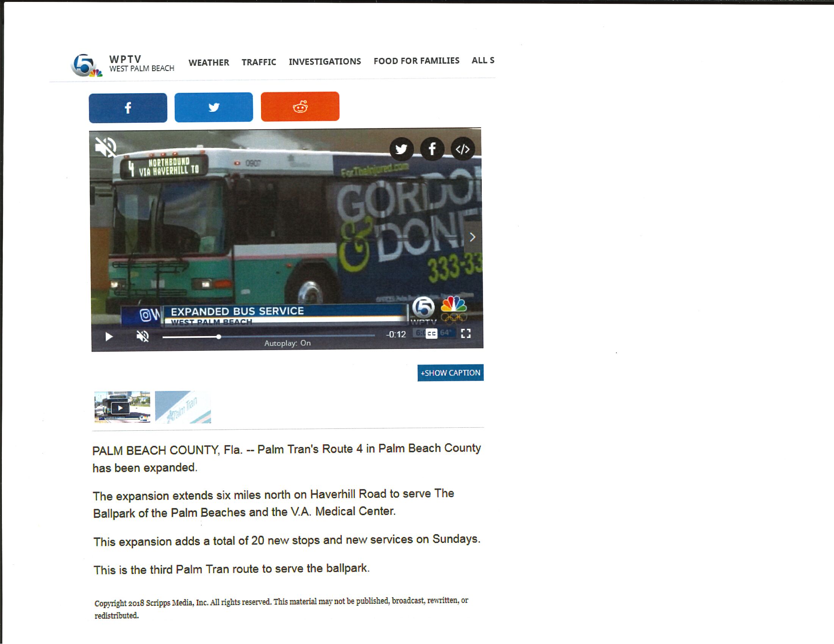Viewport: 834px width, 644px height.
Task: Click 'third Palm Tran route' sentence
Action: (x=231, y=569)
